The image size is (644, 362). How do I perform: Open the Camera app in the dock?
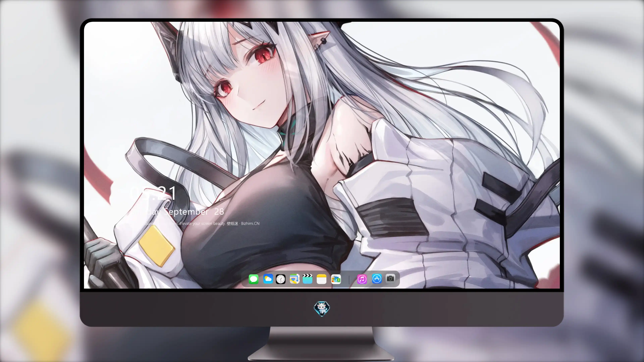coord(390,278)
